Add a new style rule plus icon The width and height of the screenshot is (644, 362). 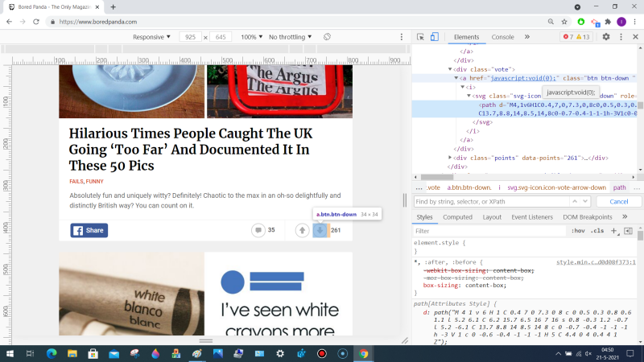pyautogui.click(x=613, y=231)
